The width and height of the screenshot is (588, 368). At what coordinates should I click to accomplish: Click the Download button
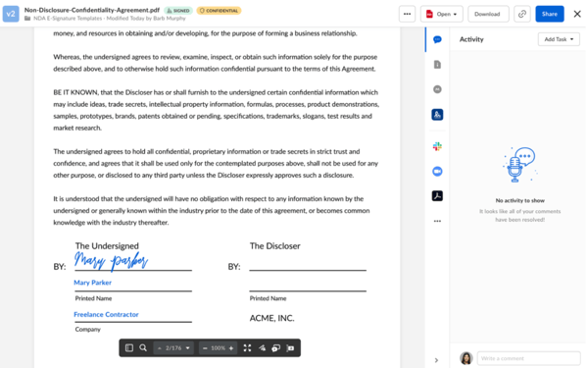(x=488, y=14)
